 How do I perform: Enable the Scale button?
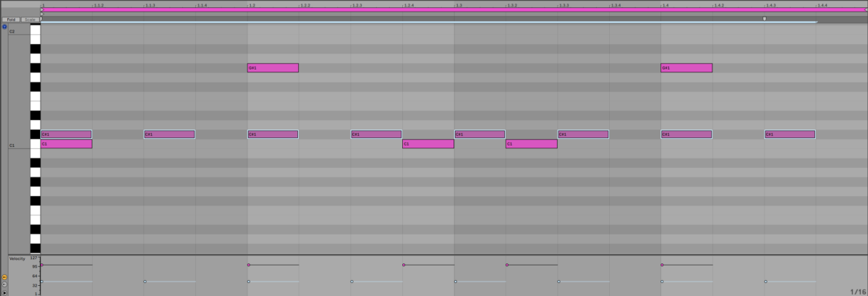coord(30,20)
